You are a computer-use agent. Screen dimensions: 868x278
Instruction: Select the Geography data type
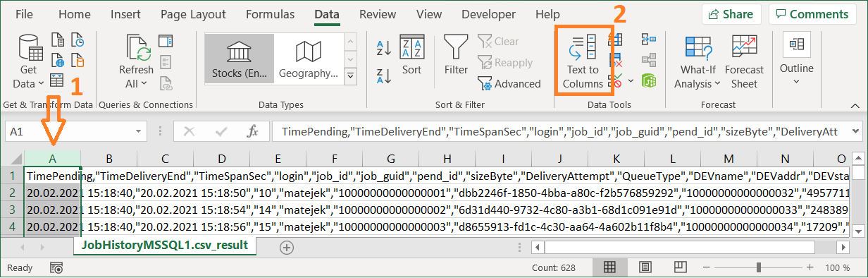[x=308, y=59]
